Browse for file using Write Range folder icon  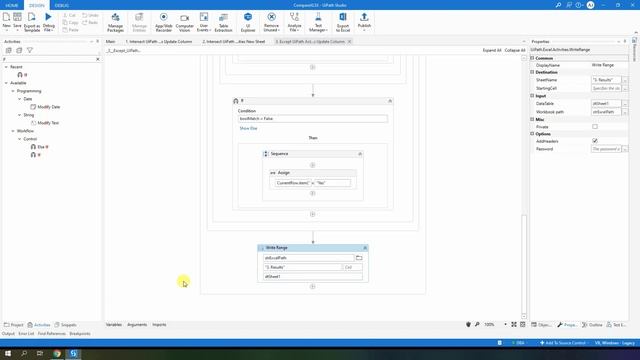point(359,258)
